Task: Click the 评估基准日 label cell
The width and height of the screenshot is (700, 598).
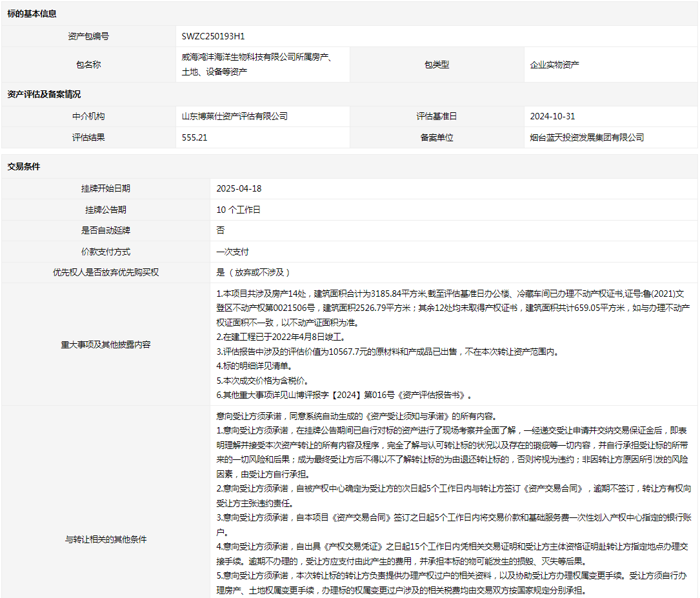Action: 437,117
